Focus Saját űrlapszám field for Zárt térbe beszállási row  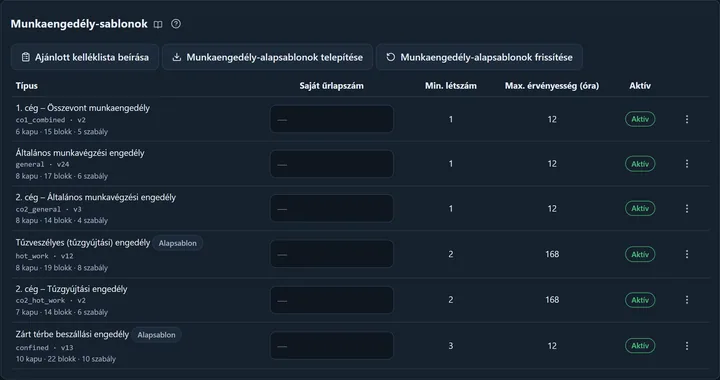[x=332, y=346]
